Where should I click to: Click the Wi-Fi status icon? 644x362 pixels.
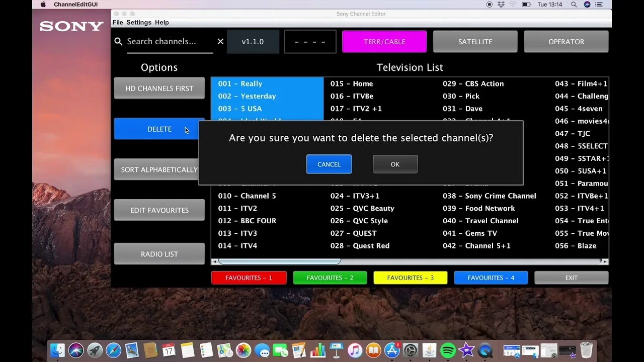pos(513,5)
